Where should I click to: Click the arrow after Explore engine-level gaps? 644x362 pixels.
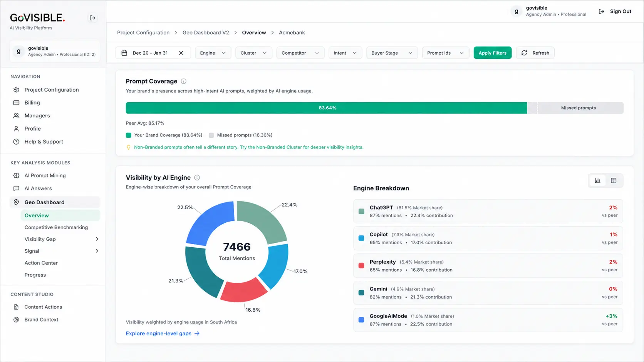click(x=197, y=334)
